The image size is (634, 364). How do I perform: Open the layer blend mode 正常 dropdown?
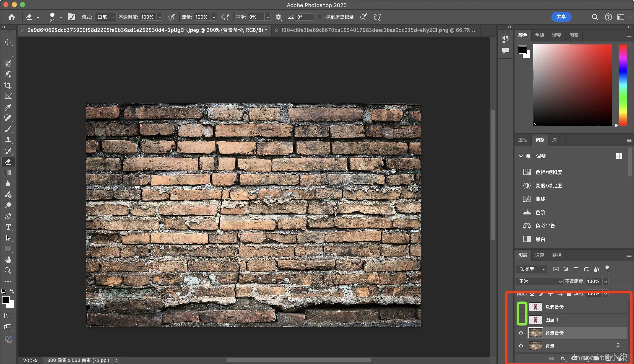(539, 281)
